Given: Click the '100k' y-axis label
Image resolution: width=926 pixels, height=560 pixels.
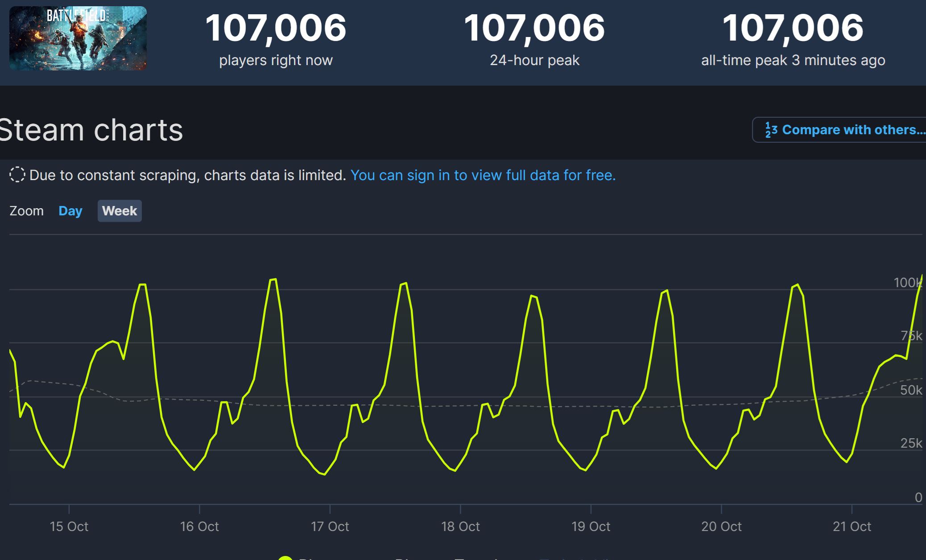Looking at the screenshot, I should pyautogui.click(x=908, y=282).
